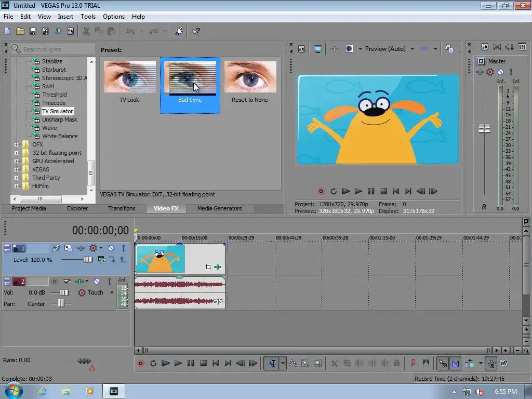This screenshot has height=399, width=532.
Task: Open the Insert menu
Action: (65, 16)
